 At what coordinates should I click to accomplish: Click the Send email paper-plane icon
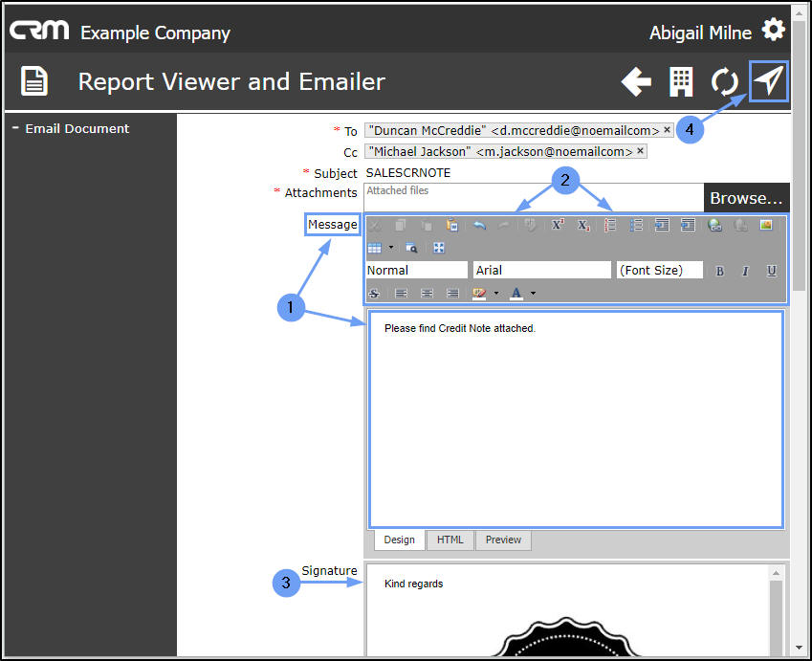point(769,81)
